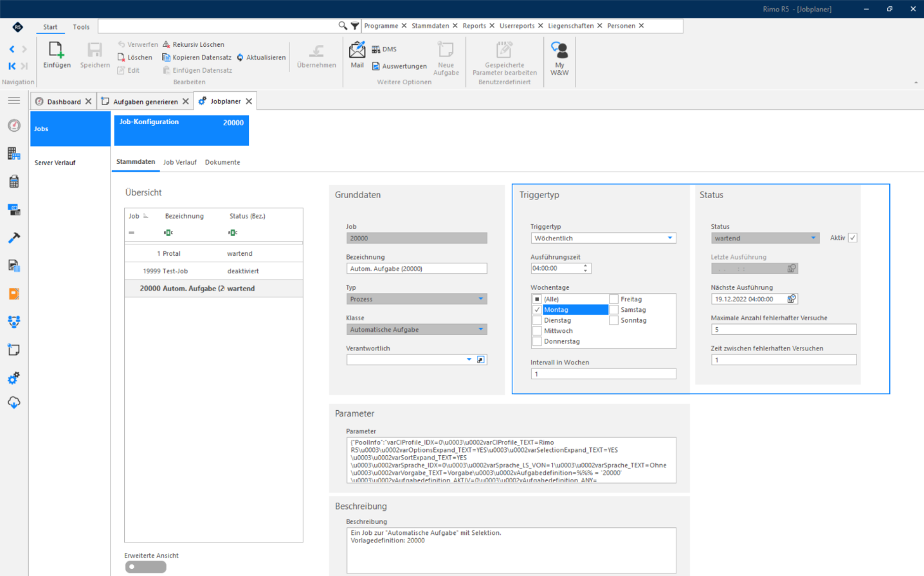
Task: Open the Tools ribbon tab
Action: (x=81, y=27)
